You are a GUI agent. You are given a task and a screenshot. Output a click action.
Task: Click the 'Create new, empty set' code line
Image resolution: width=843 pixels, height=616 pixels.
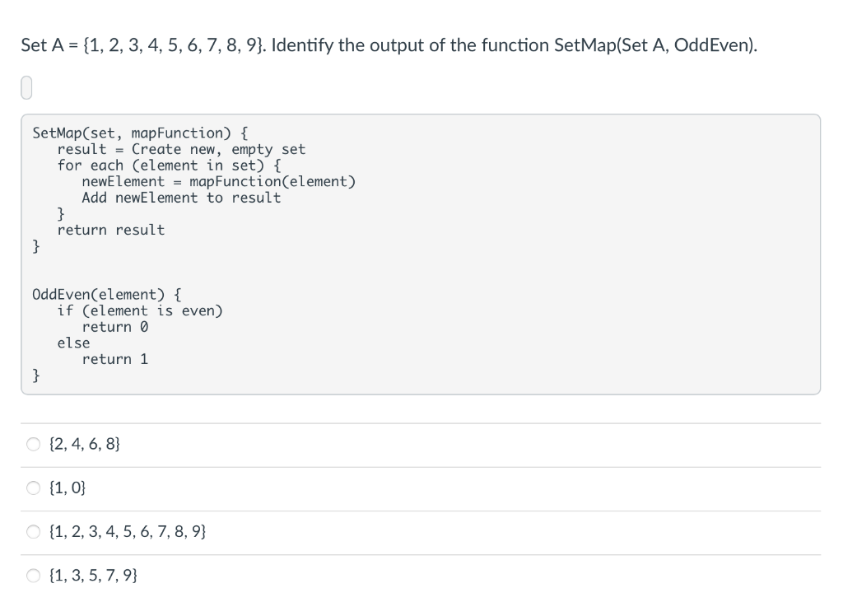coord(181,149)
